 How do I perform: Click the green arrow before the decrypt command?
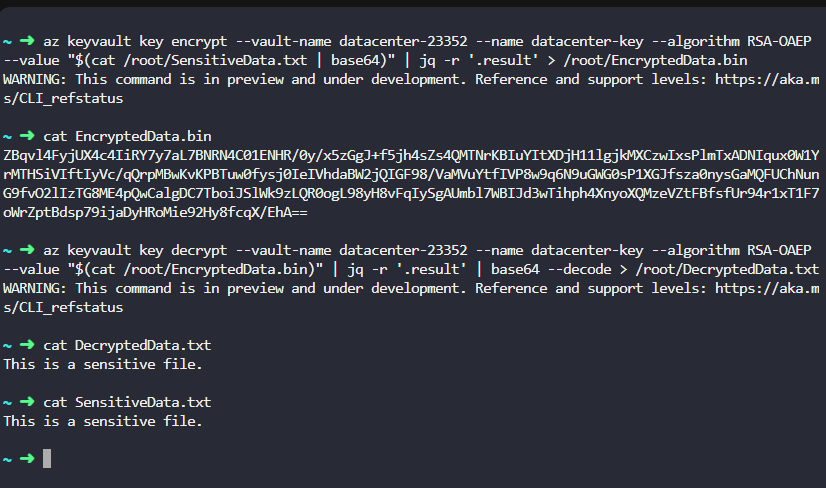(26, 249)
